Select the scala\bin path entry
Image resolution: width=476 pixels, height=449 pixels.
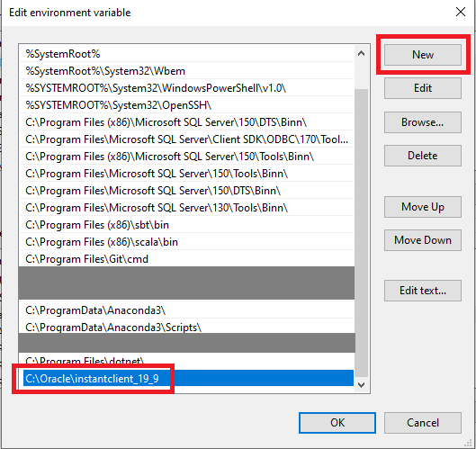(x=186, y=242)
